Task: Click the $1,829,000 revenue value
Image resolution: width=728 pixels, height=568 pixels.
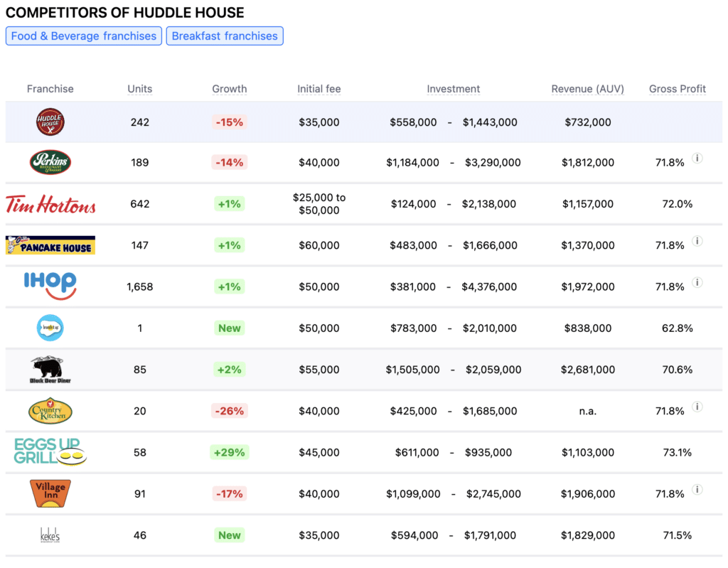Action: tap(588, 535)
